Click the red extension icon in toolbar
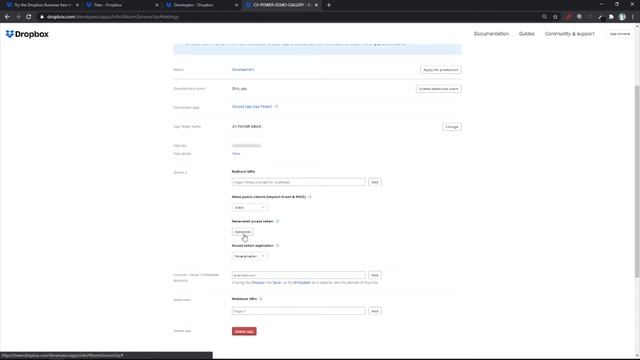Viewport: 640px width, 360px height. coord(569,17)
